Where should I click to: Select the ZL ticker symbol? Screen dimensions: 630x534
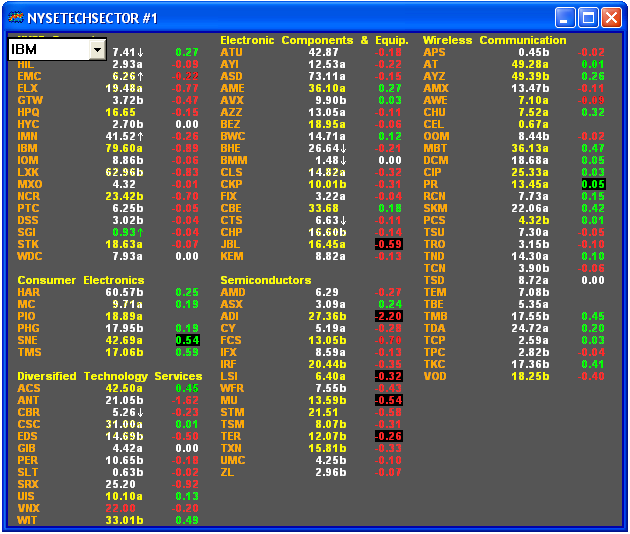click(x=227, y=473)
